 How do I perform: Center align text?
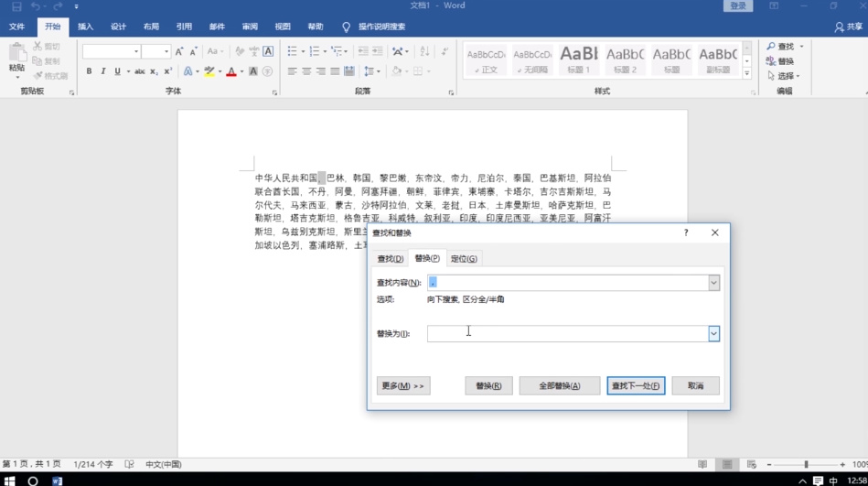306,71
